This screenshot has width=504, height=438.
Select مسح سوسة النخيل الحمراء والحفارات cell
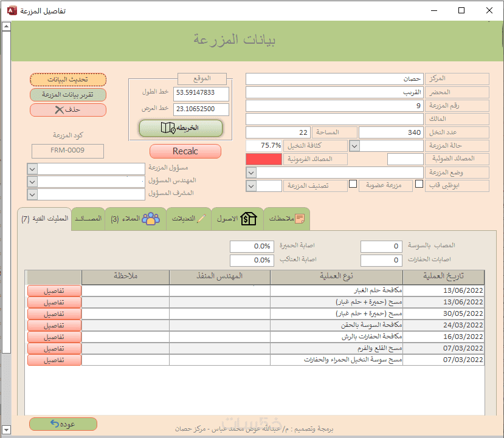click(x=337, y=360)
